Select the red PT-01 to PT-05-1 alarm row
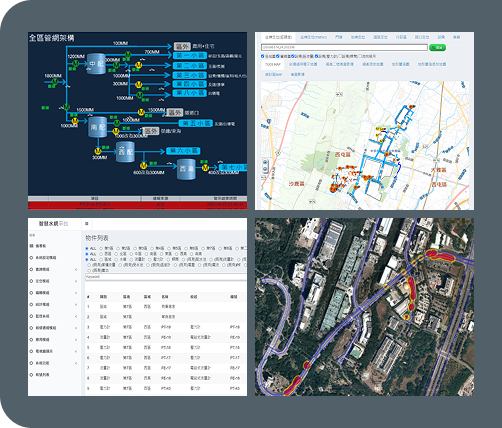This screenshot has width=502, height=428. coord(137,204)
